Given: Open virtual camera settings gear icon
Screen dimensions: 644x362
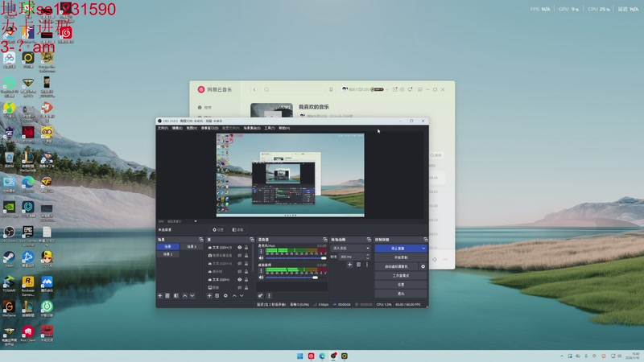Looking at the screenshot, I should click(423, 265).
